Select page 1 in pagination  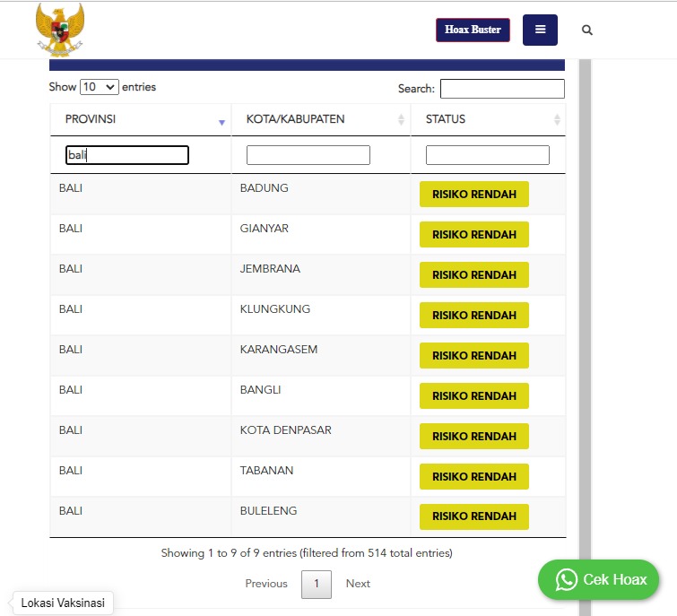coord(317,584)
